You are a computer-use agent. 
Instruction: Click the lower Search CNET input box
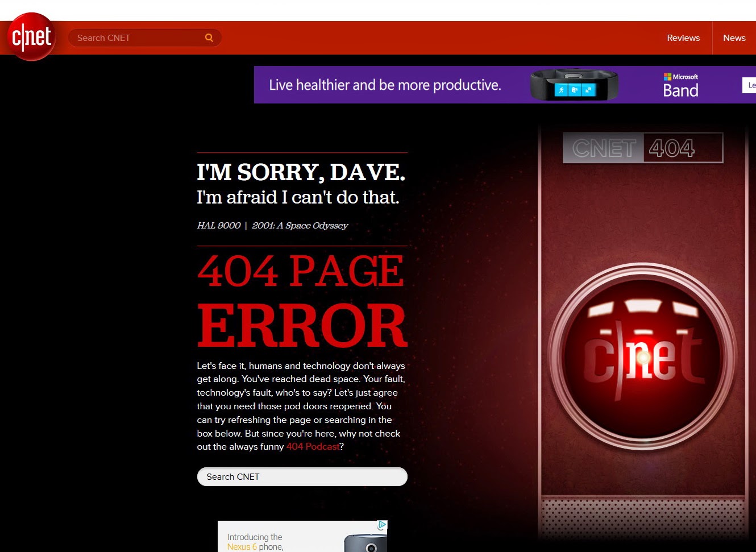click(x=302, y=477)
